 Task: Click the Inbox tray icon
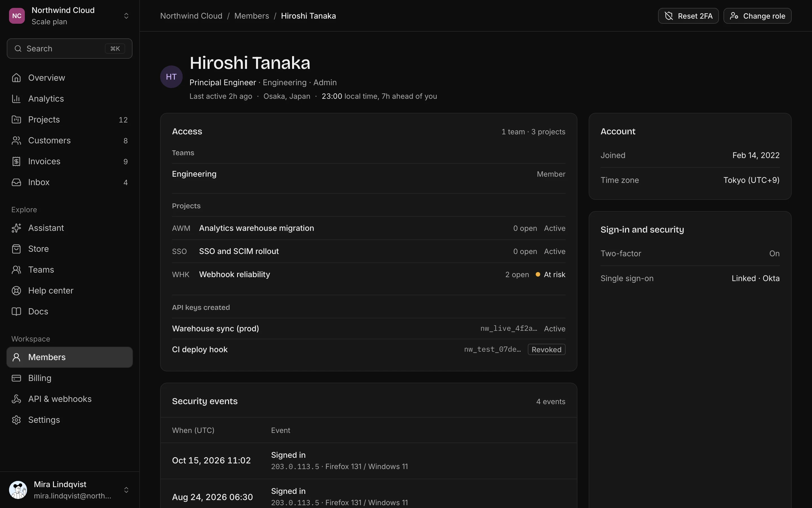(x=16, y=182)
